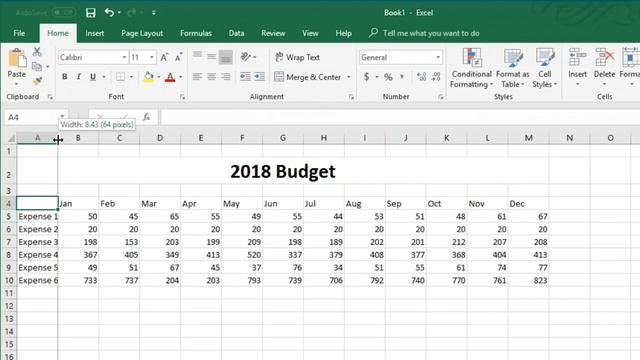Cut selection with the scissors icon

click(37, 51)
